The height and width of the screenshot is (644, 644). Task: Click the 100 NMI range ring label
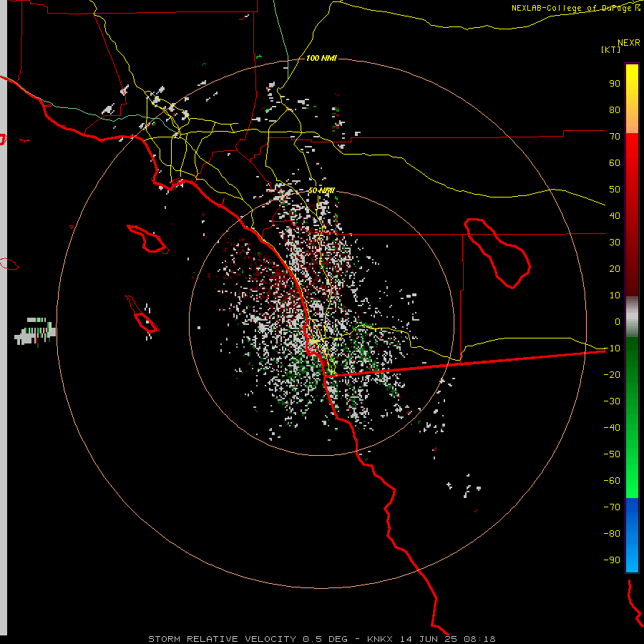[321, 59]
